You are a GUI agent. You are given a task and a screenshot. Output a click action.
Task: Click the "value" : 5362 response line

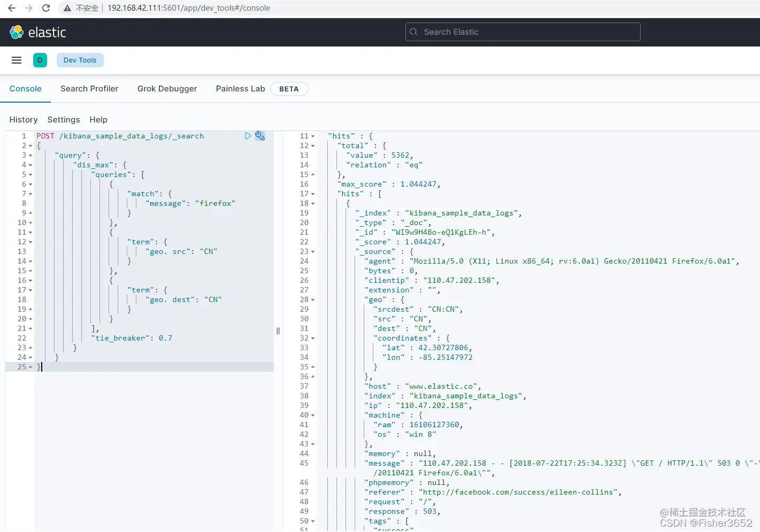pyautogui.click(x=380, y=155)
